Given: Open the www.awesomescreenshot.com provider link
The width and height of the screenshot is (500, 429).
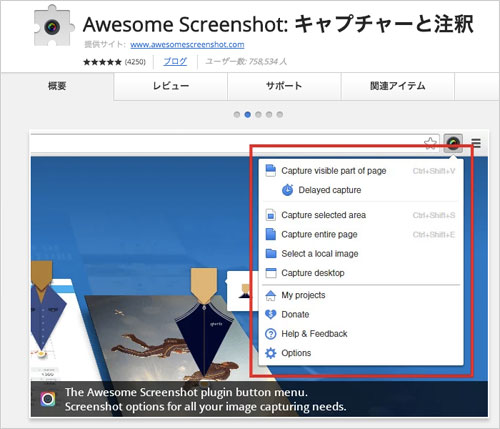Looking at the screenshot, I should click(x=187, y=44).
